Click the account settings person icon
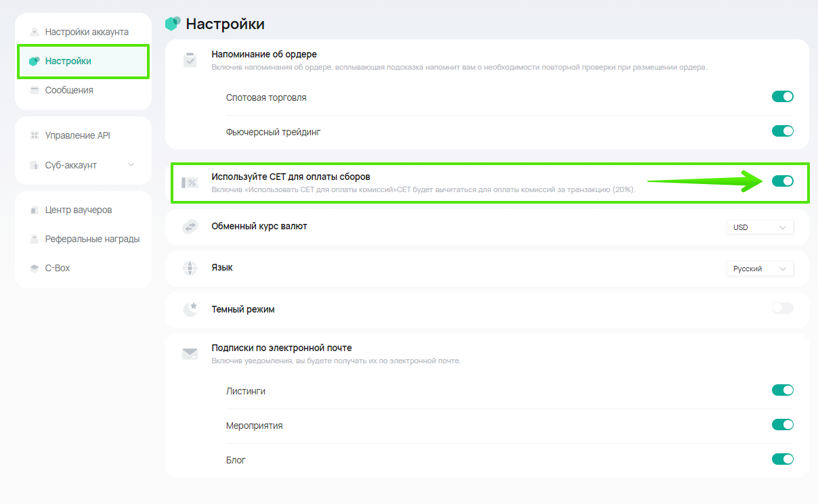The width and height of the screenshot is (818, 504). tap(35, 32)
